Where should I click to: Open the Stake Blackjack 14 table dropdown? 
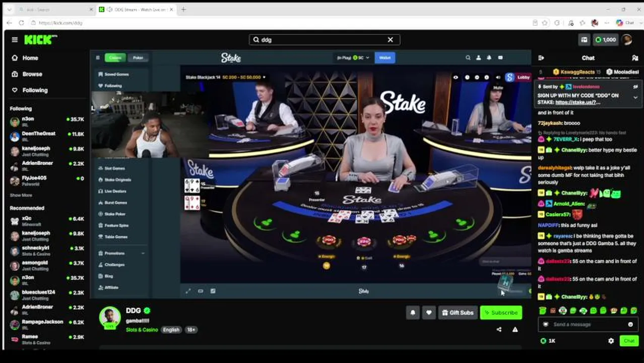(225, 77)
